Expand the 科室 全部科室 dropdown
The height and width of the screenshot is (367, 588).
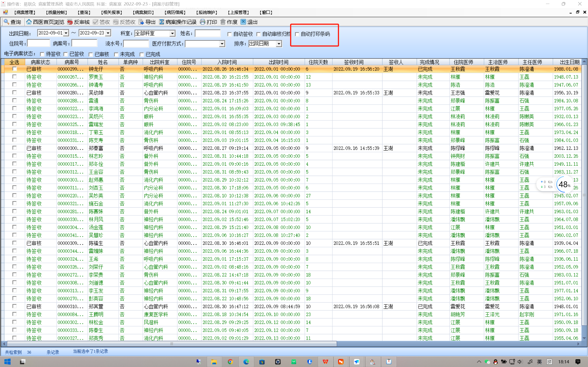click(172, 33)
